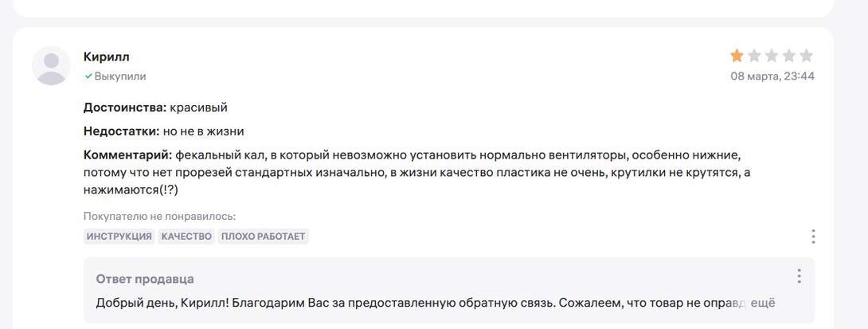Select the КАЧЕСТВО tag

[x=186, y=237]
